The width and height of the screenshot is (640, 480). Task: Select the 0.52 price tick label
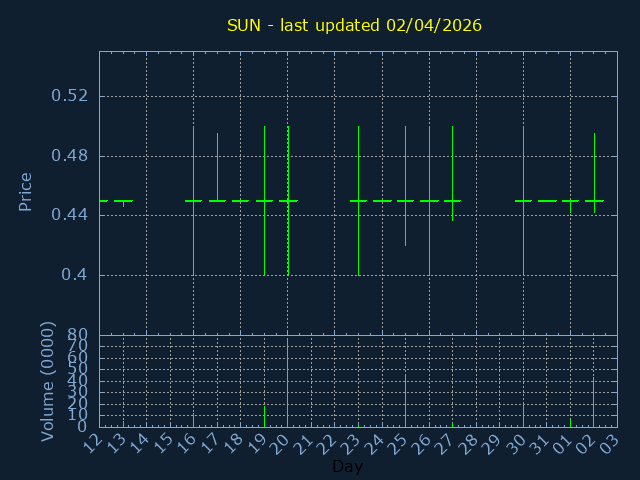click(70, 96)
